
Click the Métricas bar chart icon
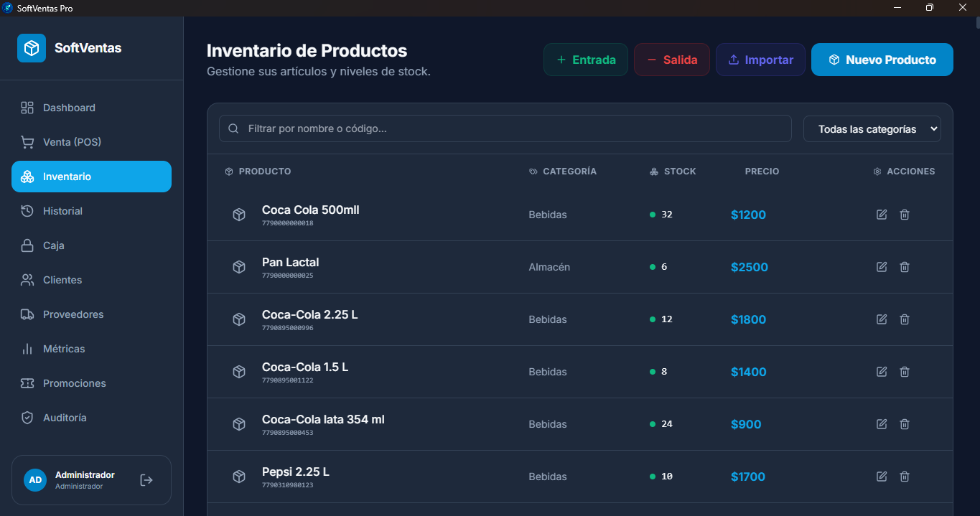(x=27, y=348)
